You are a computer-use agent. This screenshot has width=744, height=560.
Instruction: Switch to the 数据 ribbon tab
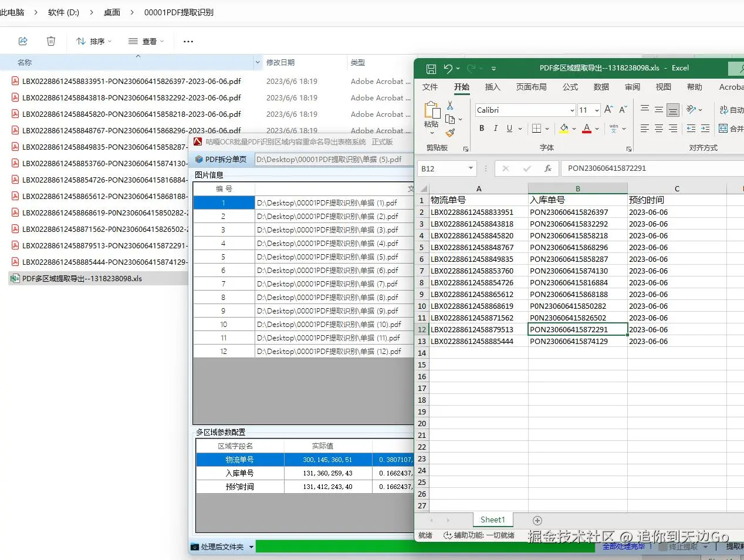601,87
